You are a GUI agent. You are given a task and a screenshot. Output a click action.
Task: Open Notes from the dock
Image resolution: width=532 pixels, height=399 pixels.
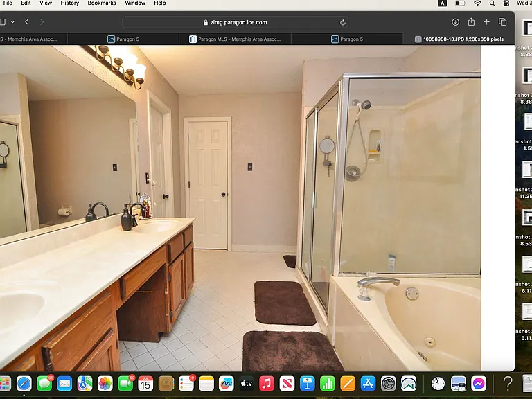coord(206,384)
